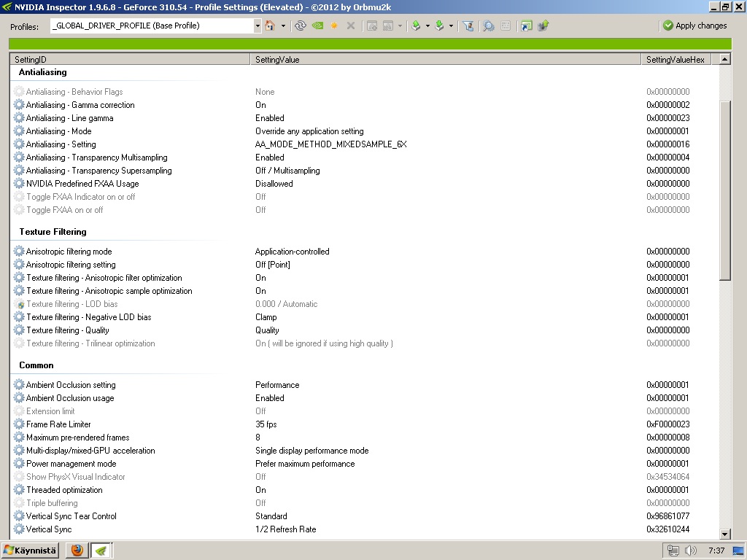Click the orange sun new-profile icon
The image size is (747, 560).
pos(334,26)
